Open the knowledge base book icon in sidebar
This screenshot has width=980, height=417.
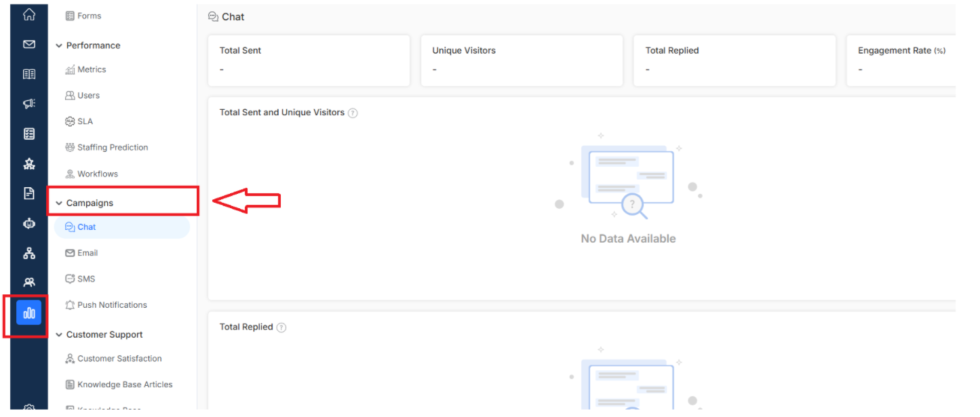29,74
